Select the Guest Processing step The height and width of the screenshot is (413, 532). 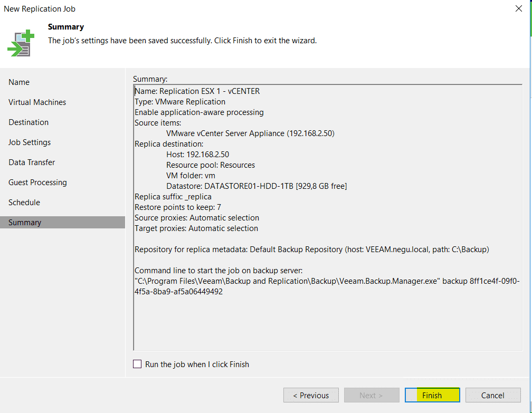click(37, 182)
